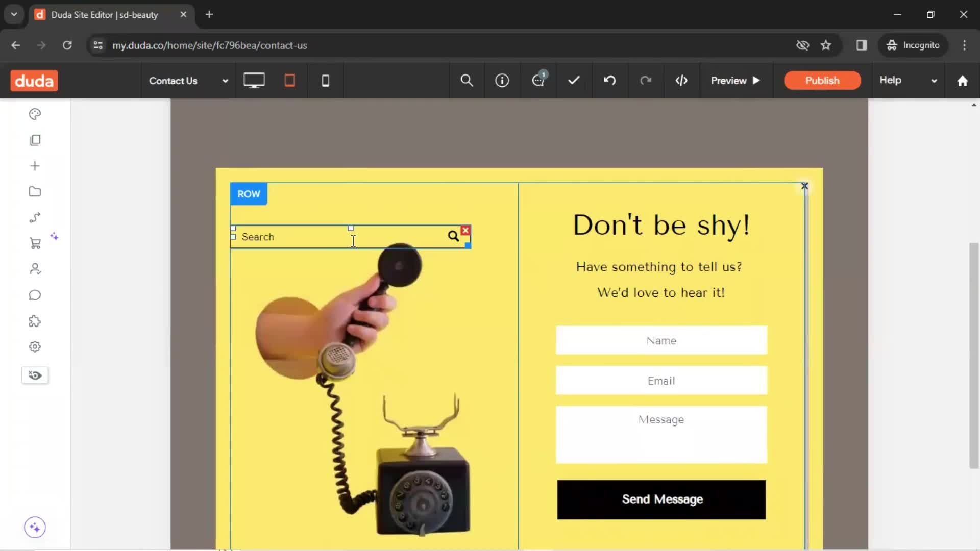
Task: Open a new browser tab
Action: coord(209,15)
